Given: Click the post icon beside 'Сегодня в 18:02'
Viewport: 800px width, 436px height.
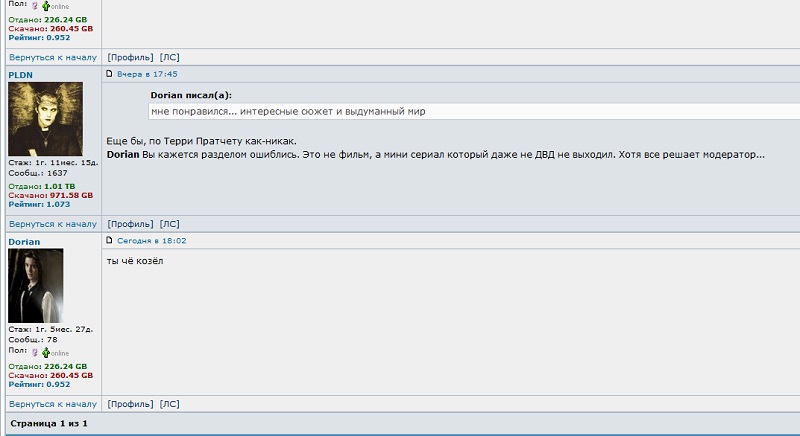Looking at the screenshot, I should pyautogui.click(x=110, y=241).
